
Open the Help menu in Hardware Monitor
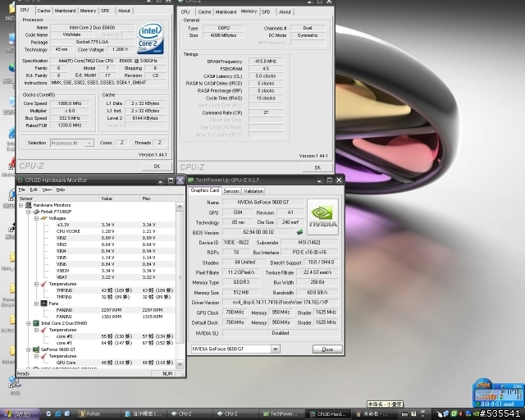[61, 189]
